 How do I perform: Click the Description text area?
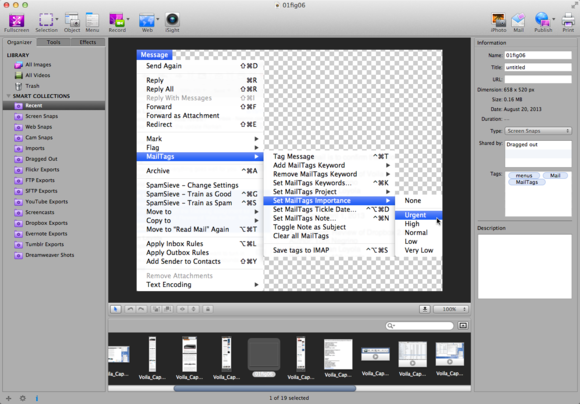click(x=525, y=266)
